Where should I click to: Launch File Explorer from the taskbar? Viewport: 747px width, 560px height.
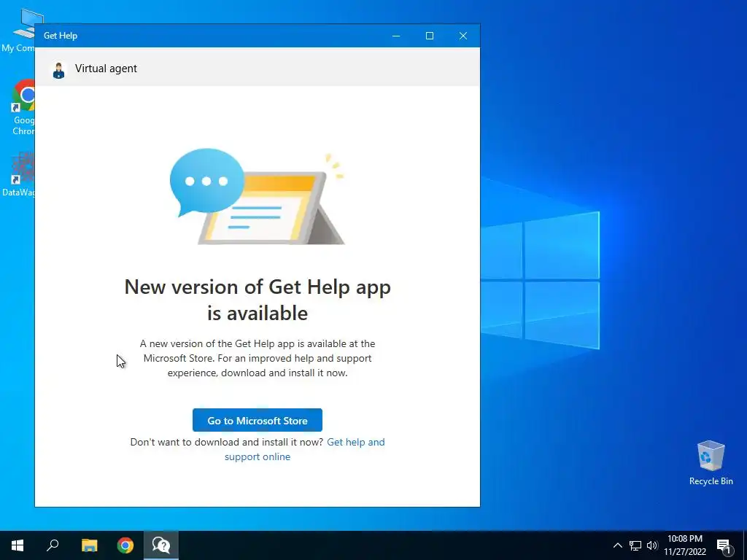tap(89, 545)
